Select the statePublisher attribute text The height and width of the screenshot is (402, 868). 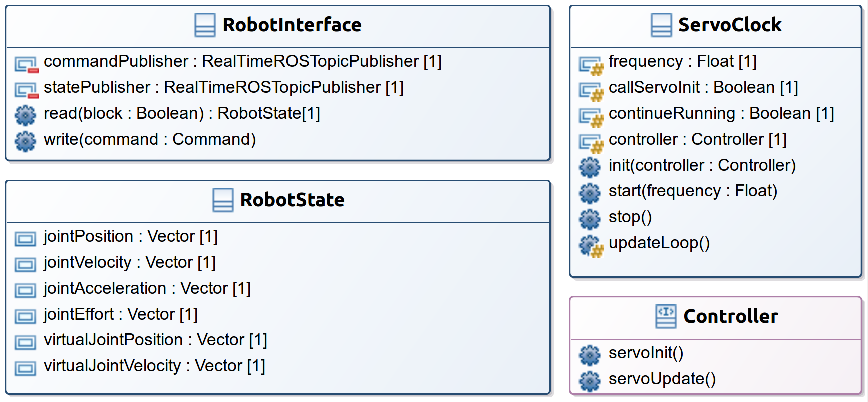pos(223,87)
